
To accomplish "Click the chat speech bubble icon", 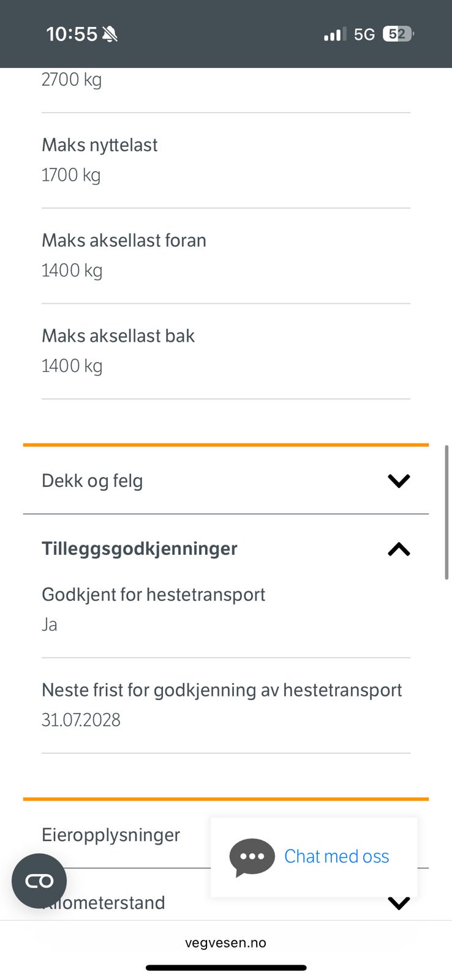I will pyautogui.click(x=252, y=857).
